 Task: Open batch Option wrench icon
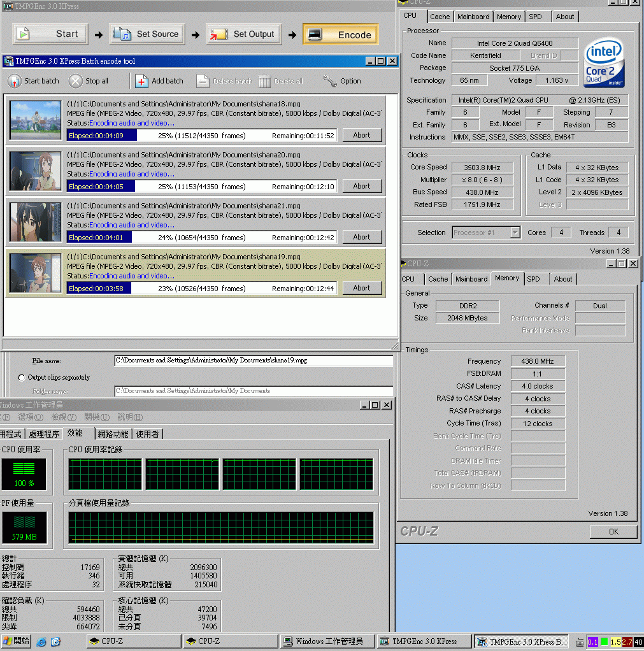click(x=330, y=81)
